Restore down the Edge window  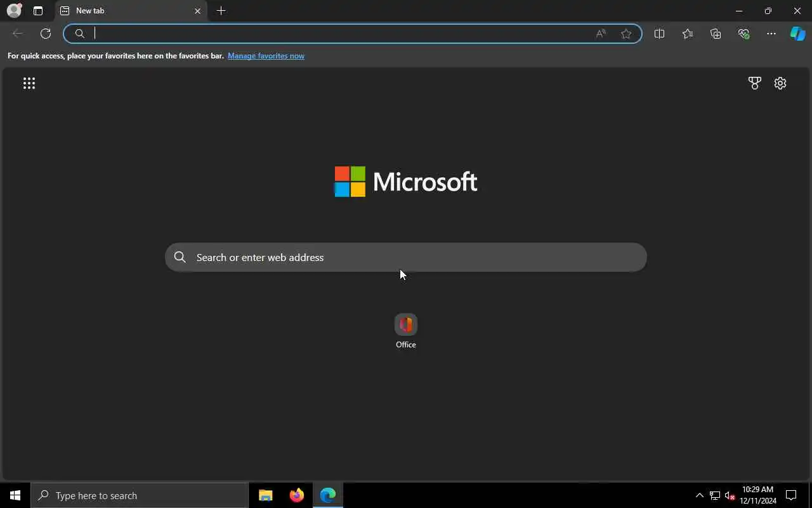tap(768, 11)
